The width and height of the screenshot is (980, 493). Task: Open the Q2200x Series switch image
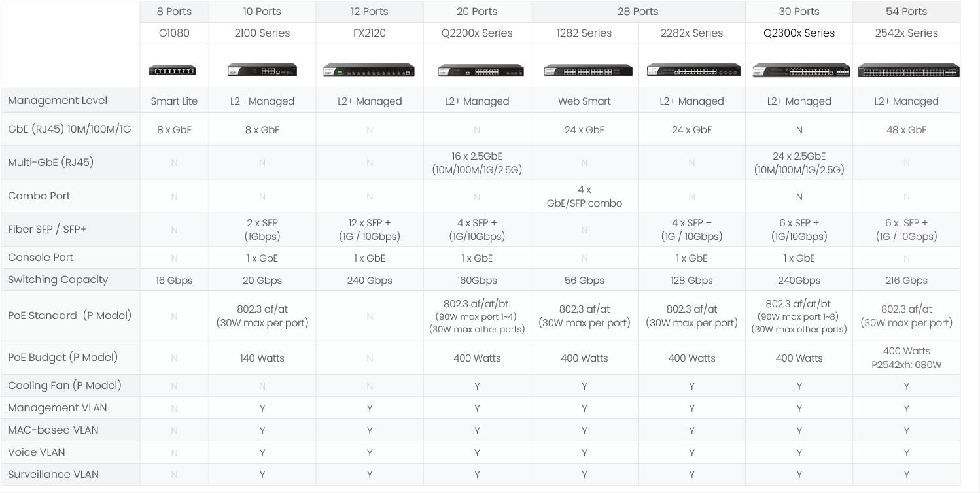pyautogui.click(x=481, y=71)
